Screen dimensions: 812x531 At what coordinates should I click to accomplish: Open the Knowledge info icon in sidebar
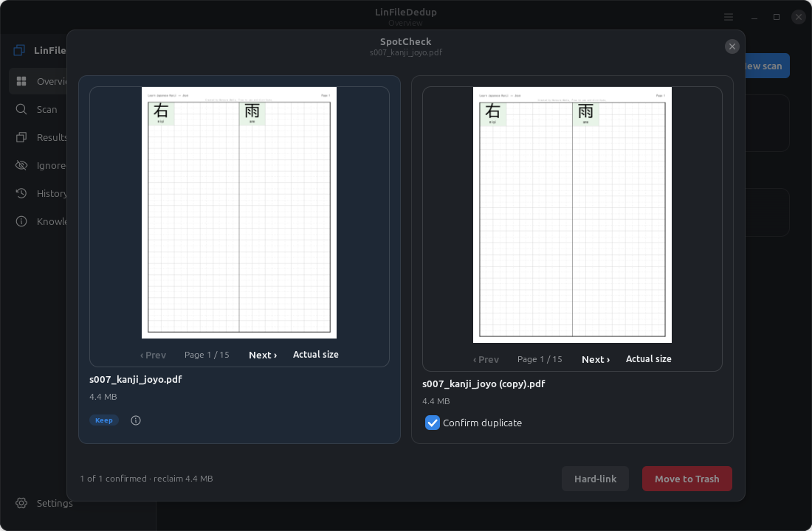[21, 221]
